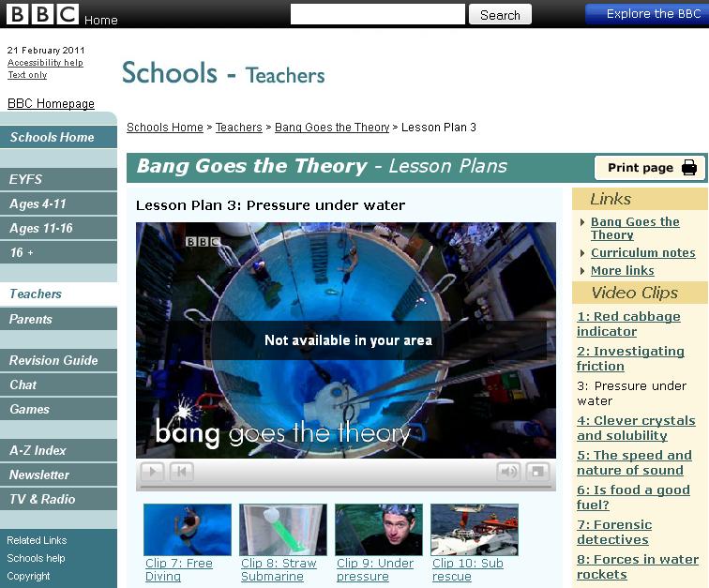Click the printer icon on Print page
This screenshot has width=709, height=588.
[689, 168]
